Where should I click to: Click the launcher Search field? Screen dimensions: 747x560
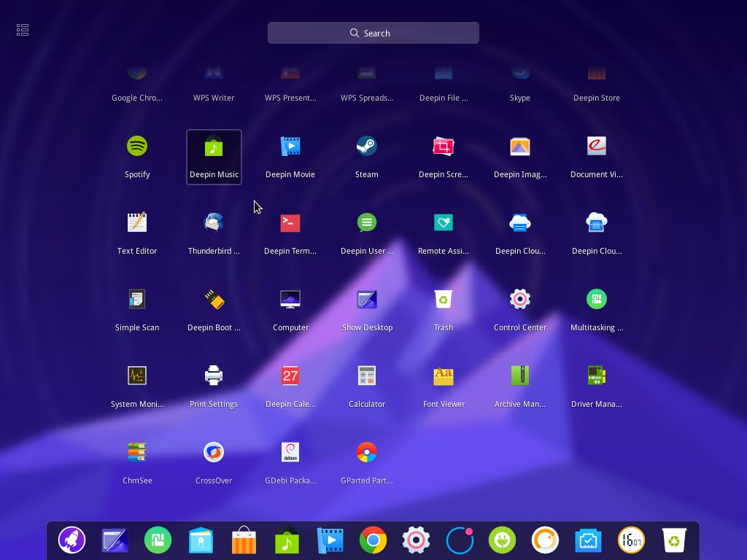(373, 33)
